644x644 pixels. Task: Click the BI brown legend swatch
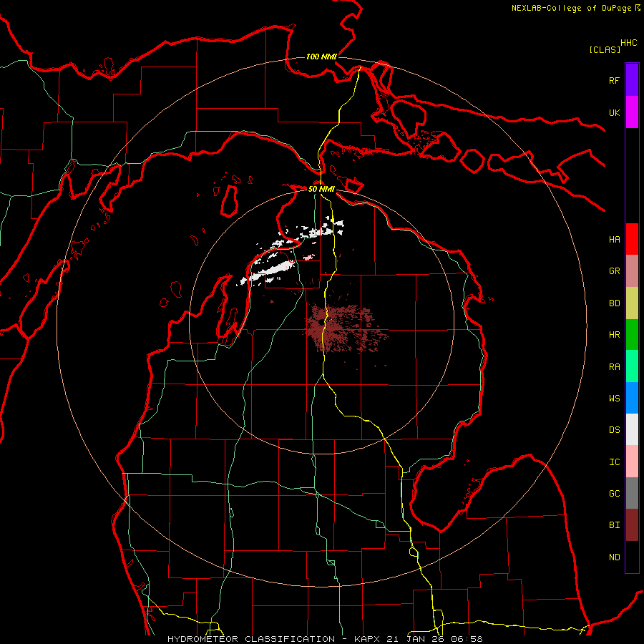tap(632, 525)
